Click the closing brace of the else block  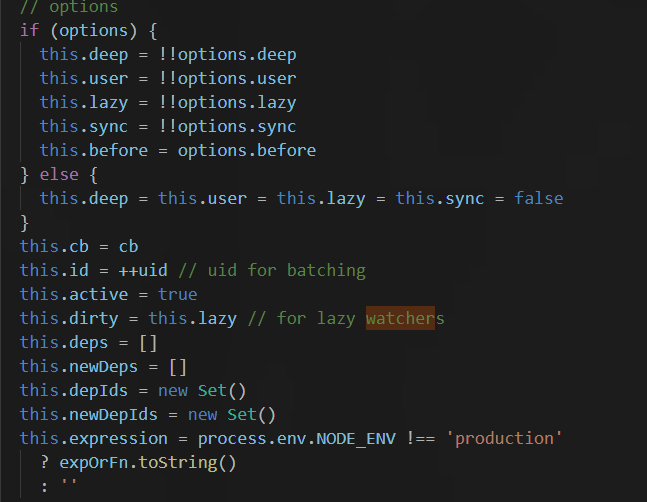[24, 223]
